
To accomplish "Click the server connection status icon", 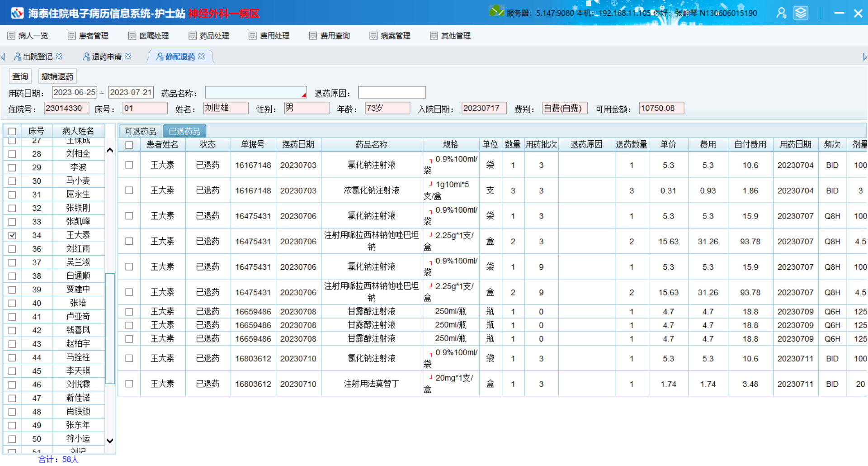I will click(496, 11).
